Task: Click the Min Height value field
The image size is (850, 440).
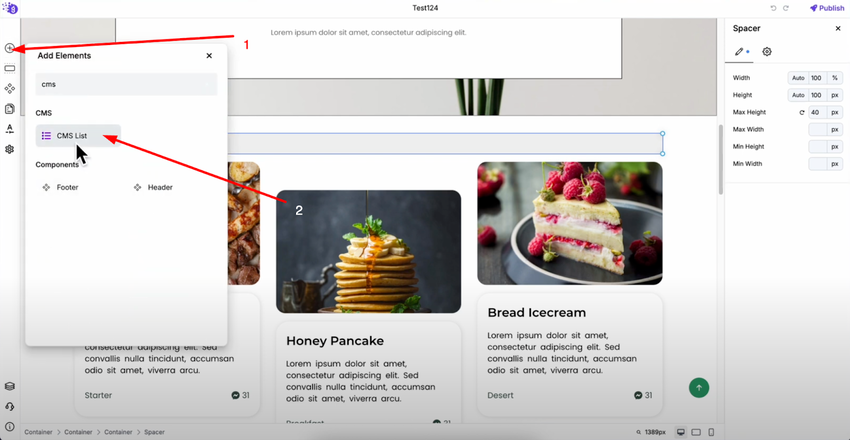Action: [817, 146]
